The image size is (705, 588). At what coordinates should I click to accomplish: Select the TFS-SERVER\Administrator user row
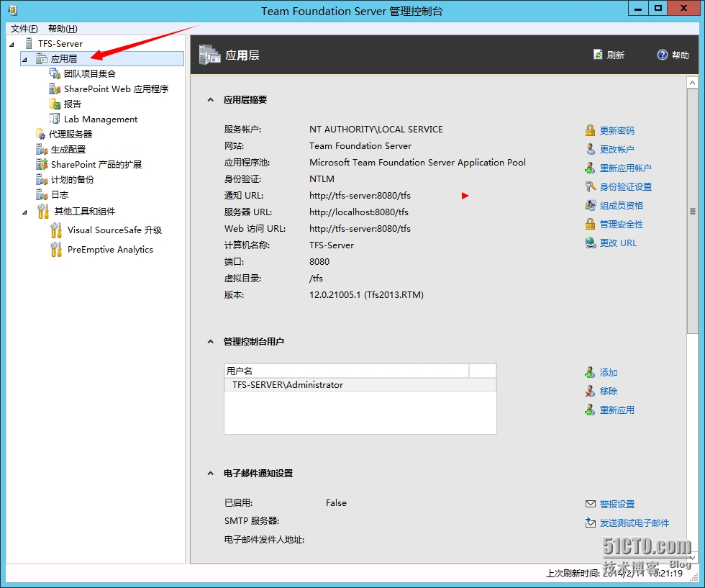(x=360, y=384)
